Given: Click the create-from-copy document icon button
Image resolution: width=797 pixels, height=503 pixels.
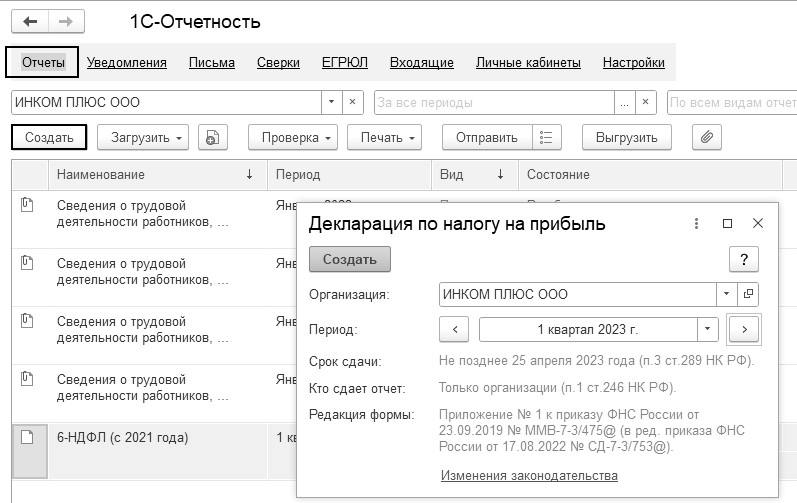Looking at the screenshot, I should pyautogui.click(x=212, y=137).
